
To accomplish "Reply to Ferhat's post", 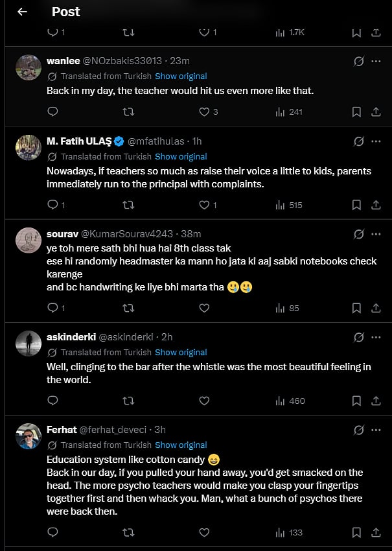I will point(53,532).
